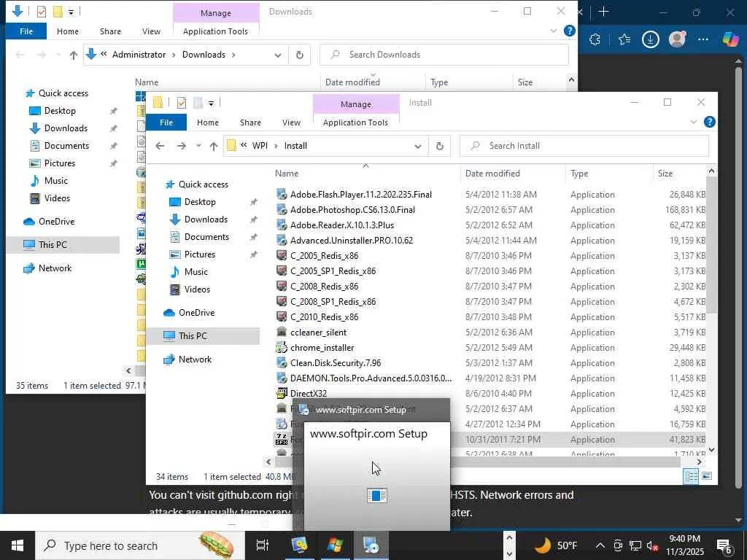Open the View tab in Install window
Screen dimensions: 747x560
tap(291, 122)
